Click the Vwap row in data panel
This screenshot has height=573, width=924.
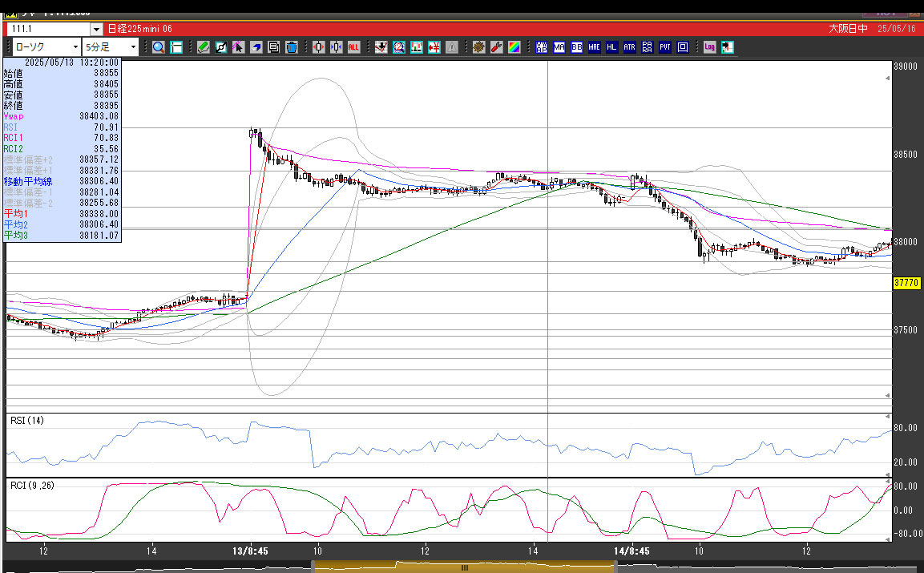(x=61, y=116)
